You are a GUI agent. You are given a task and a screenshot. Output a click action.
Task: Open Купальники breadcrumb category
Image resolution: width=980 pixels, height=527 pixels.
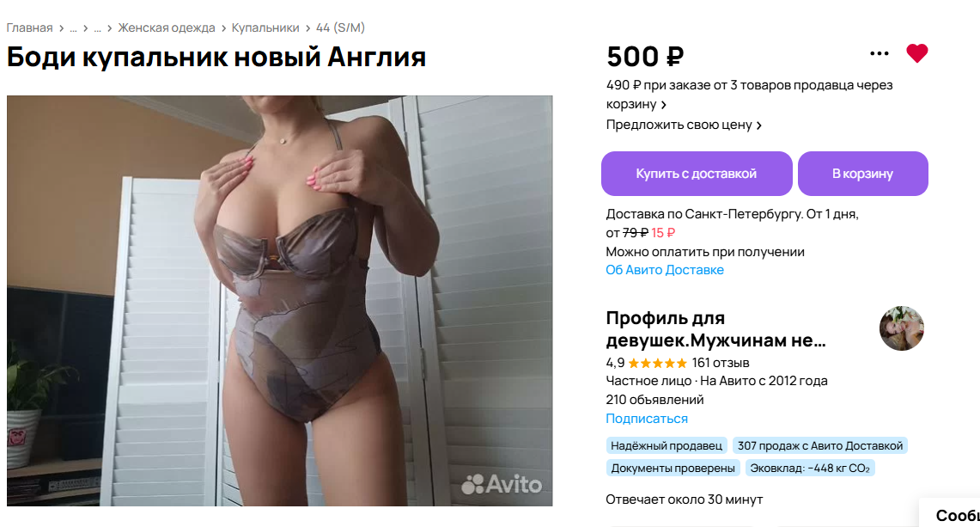pos(265,28)
